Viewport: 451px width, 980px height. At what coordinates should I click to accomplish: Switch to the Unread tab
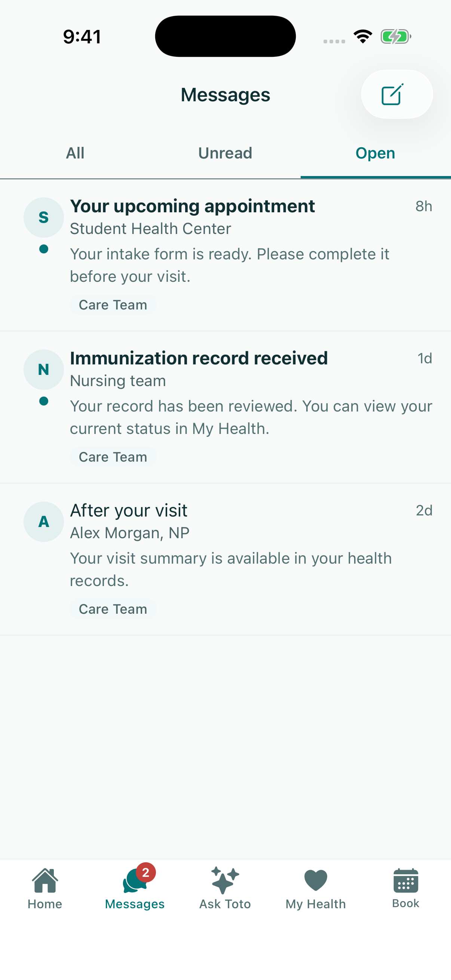point(225,153)
